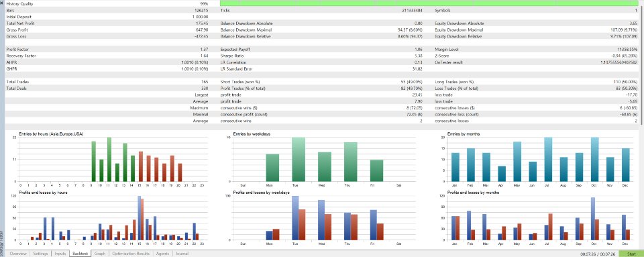Open the Inputs tab
Viewport: 644px width, 257px height.
coord(60,254)
